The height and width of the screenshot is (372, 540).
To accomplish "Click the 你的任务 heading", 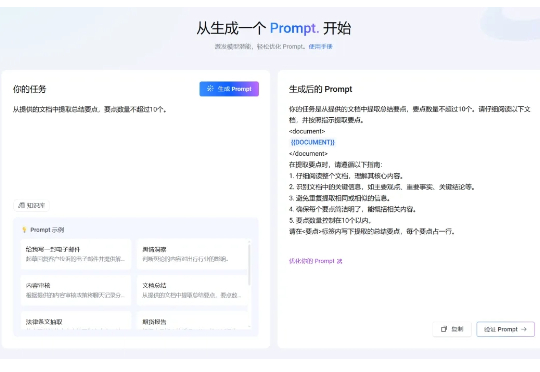I will click(x=30, y=89).
